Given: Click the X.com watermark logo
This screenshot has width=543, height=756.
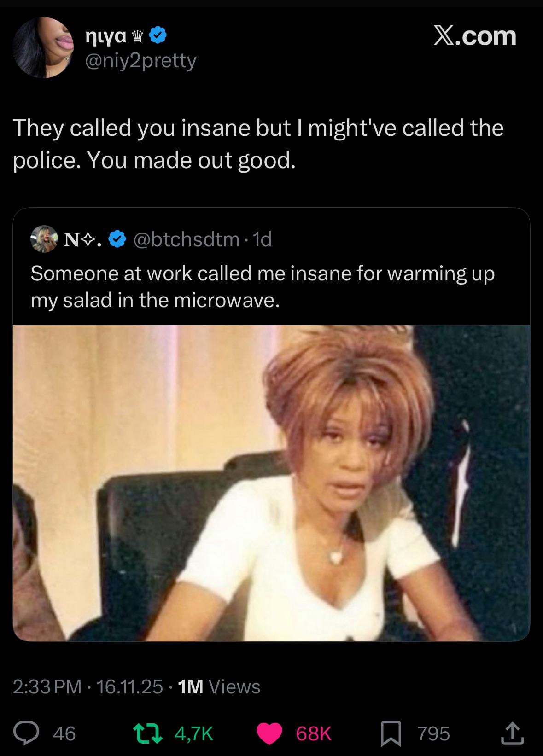Looking at the screenshot, I should tap(474, 36).
